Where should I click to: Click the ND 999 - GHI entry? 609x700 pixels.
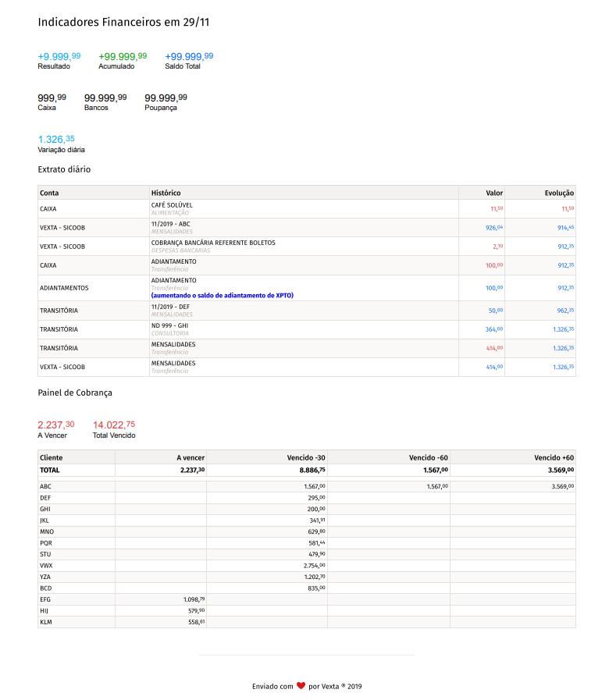click(169, 325)
